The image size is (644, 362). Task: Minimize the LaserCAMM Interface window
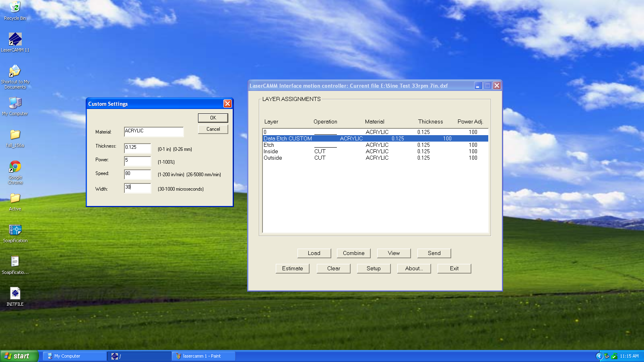[478, 86]
